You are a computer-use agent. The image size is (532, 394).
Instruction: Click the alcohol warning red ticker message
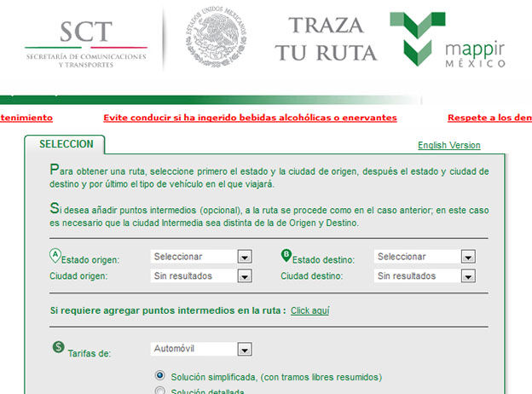click(250, 118)
